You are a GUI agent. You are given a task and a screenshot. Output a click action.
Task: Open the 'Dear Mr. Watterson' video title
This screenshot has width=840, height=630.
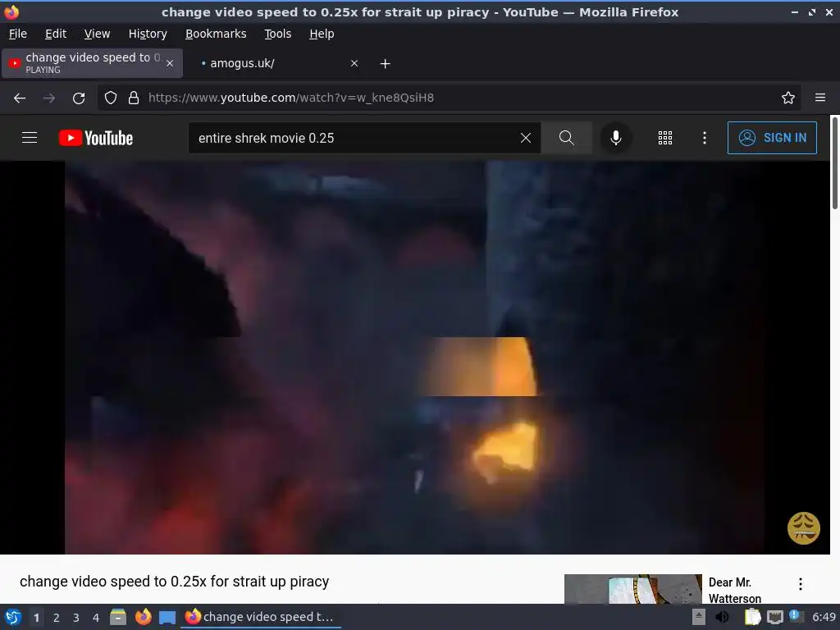[734, 591]
